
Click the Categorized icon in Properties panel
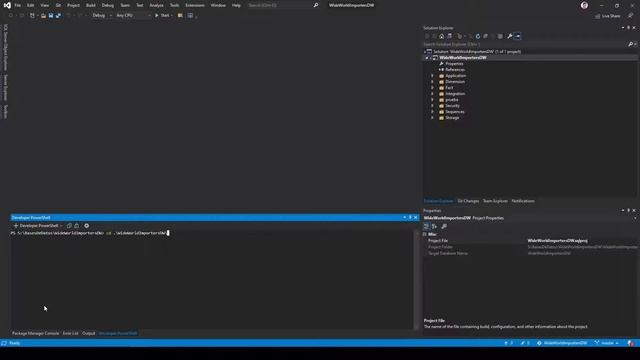[427, 226]
